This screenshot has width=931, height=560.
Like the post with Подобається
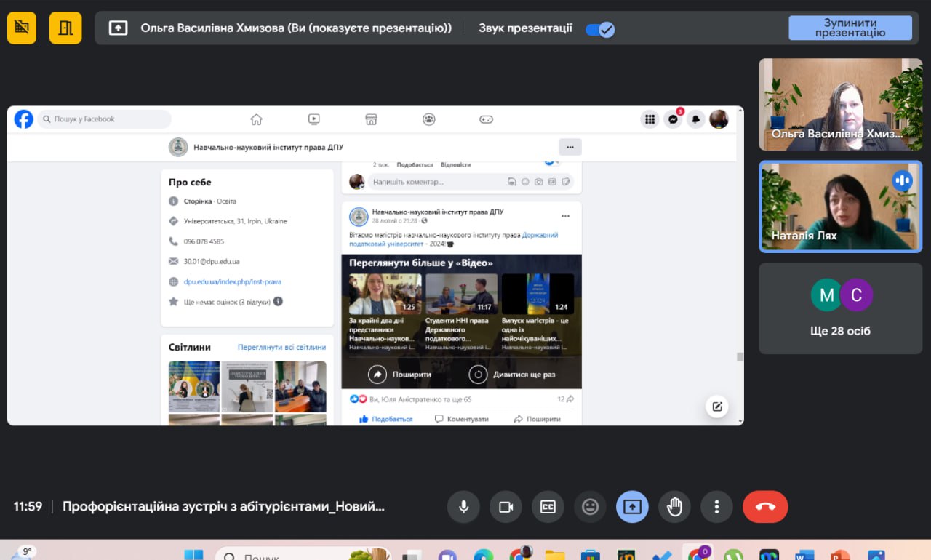386,419
